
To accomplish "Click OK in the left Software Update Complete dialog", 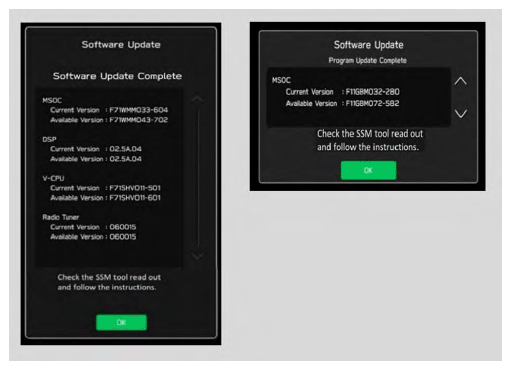I will tap(121, 322).
